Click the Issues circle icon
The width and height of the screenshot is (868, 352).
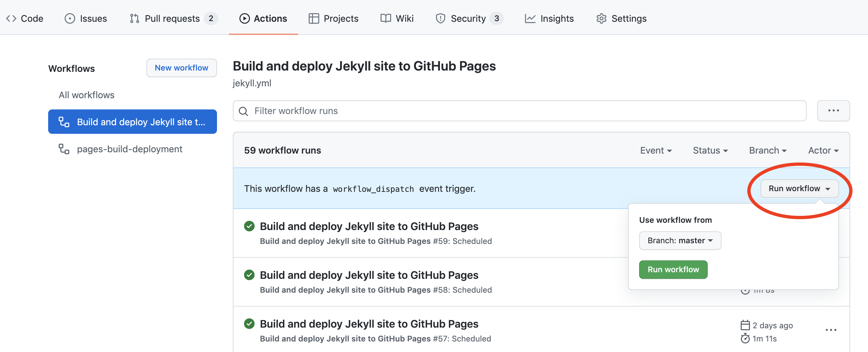(70, 18)
